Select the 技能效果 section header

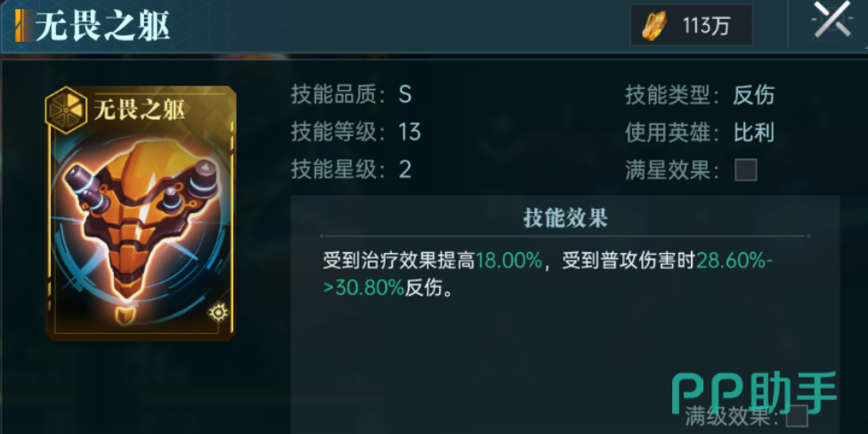(565, 218)
